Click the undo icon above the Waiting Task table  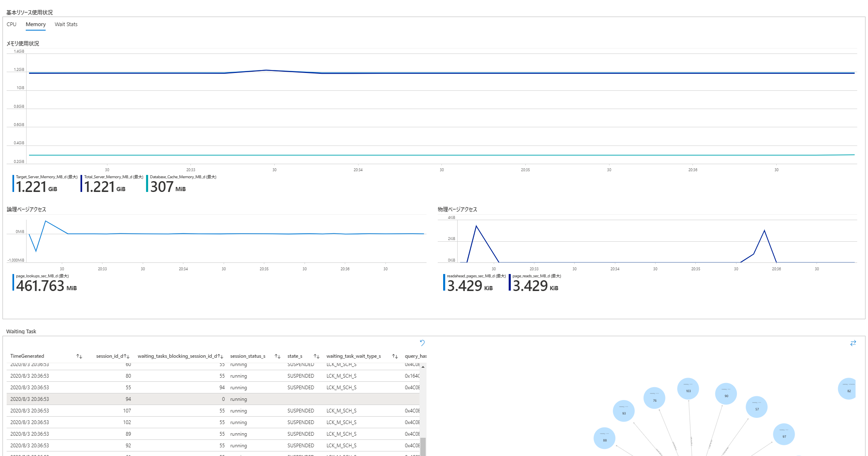coord(422,343)
